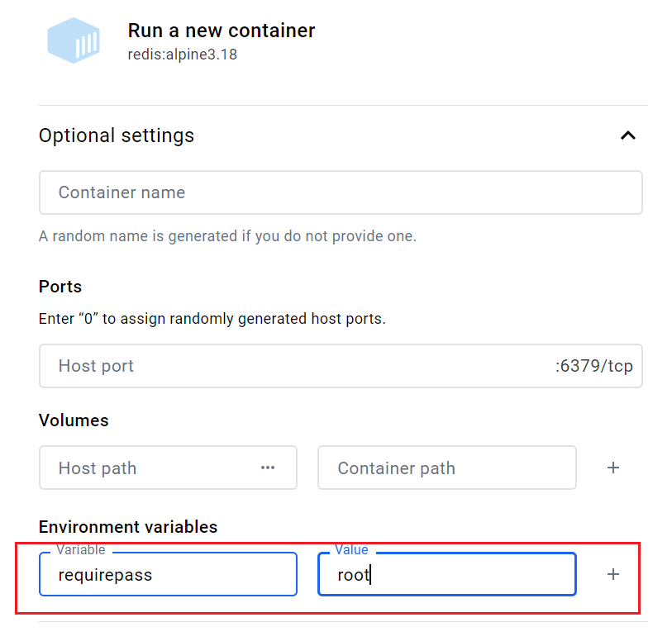The height and width of the screenshot is (641, 672).
Task: Click the Ports section heading
Action: click(60, 287)
